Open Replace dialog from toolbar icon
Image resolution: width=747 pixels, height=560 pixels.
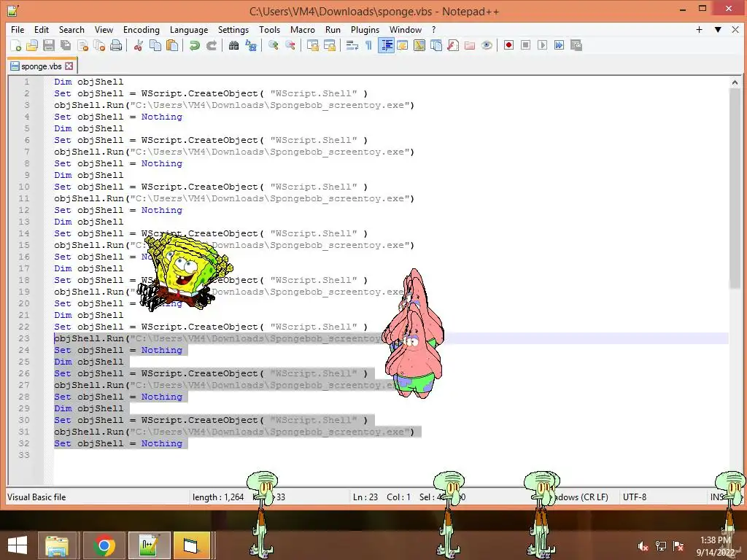click(x=251, y=45)
